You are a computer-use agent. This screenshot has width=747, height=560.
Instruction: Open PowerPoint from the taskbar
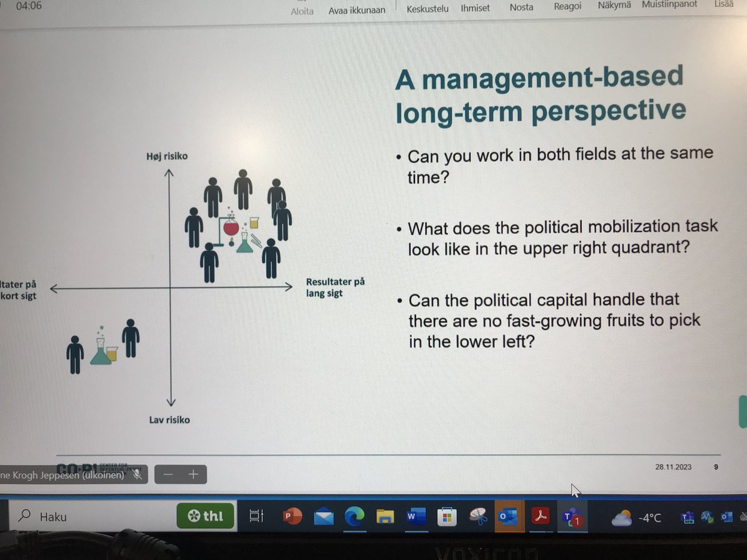tap(292, 516)
